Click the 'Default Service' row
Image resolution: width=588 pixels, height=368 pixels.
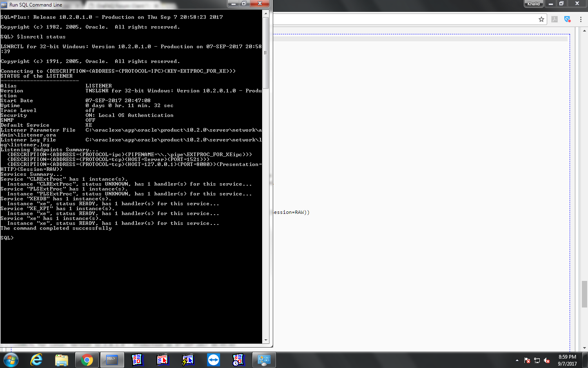coord(46,125)
